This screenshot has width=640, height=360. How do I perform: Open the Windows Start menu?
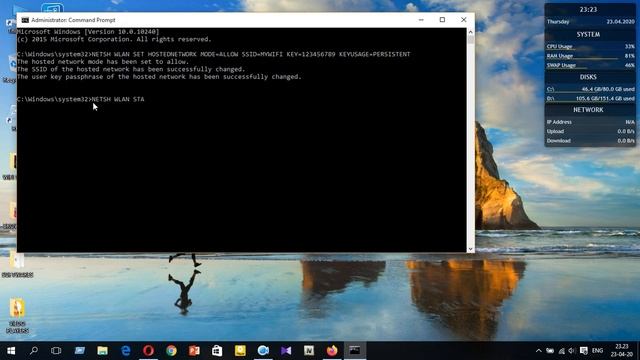click(11, 351)
